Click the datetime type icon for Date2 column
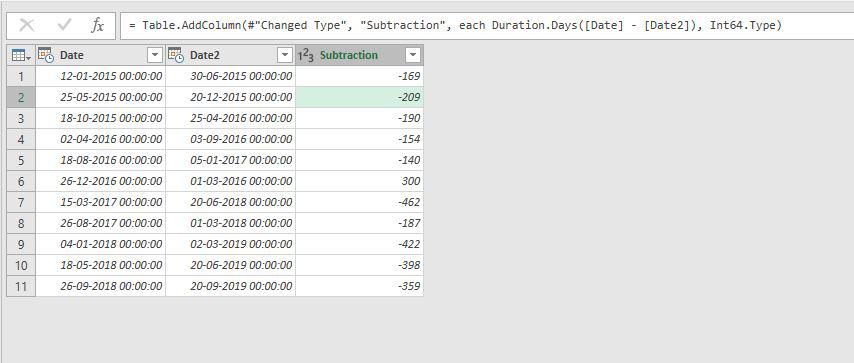This screenshot has width=854, height=363. click(176, 55)
